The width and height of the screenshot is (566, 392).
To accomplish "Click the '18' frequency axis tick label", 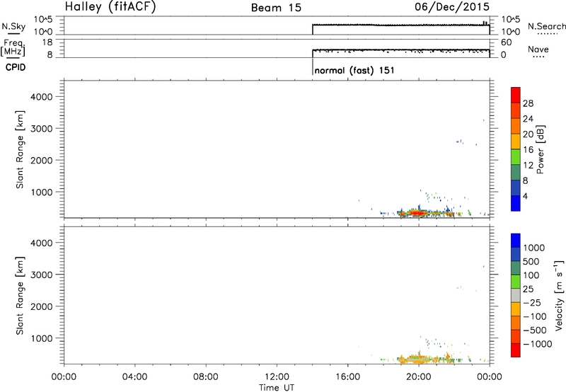I will (48, 42).
